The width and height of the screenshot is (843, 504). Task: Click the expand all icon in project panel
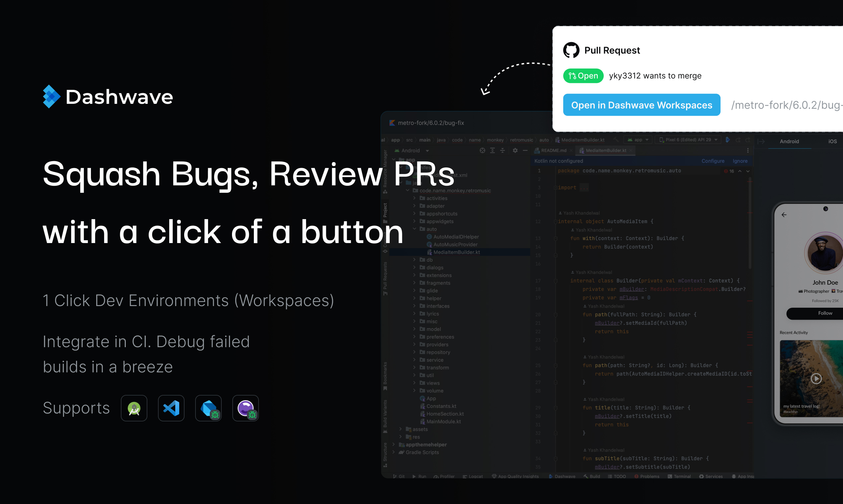click(x=493, y=151)
